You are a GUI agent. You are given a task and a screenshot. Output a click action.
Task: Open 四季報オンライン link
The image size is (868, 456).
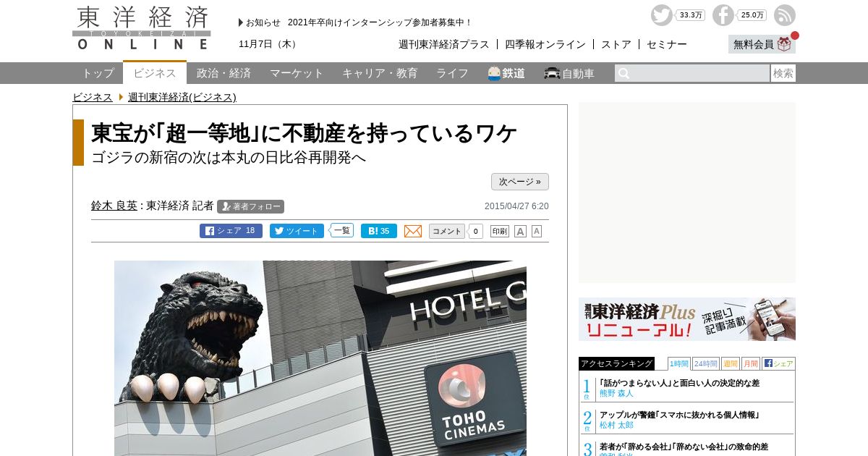coord(545,44)
